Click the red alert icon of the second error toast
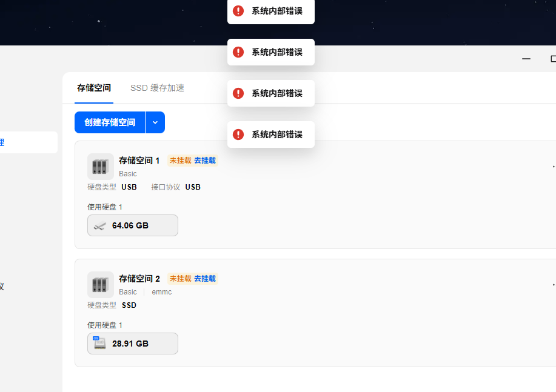The width and height of the screenshot is (556, 392). (x=238, y=52)
